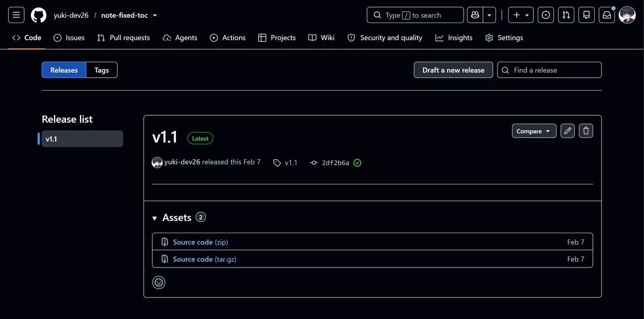This screenshot has height=319, width=644.
Task: View your issues icon in header
Action: tap(546, 15)
